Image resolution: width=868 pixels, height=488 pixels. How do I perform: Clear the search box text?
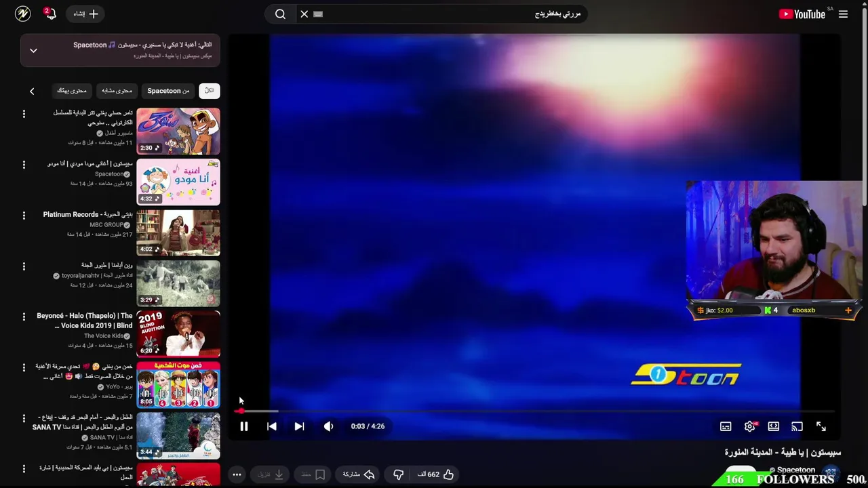304,14
